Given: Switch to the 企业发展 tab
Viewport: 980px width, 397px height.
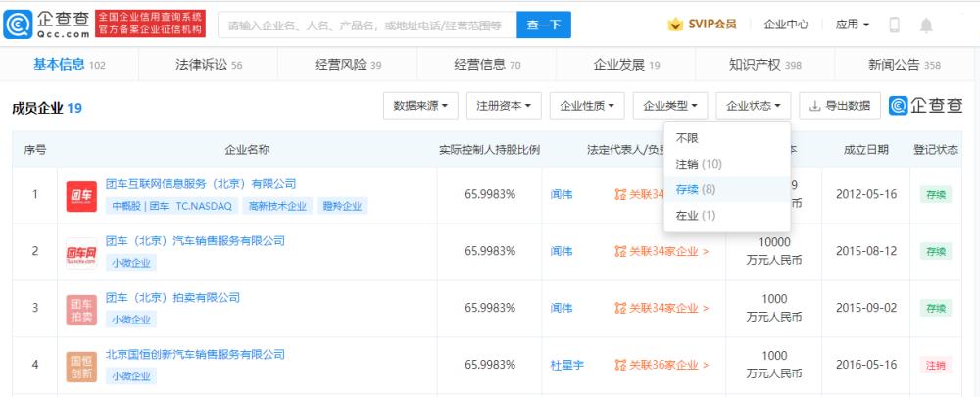Looking at the screenshot, I should pyautogui.click(x=625, y=65).
